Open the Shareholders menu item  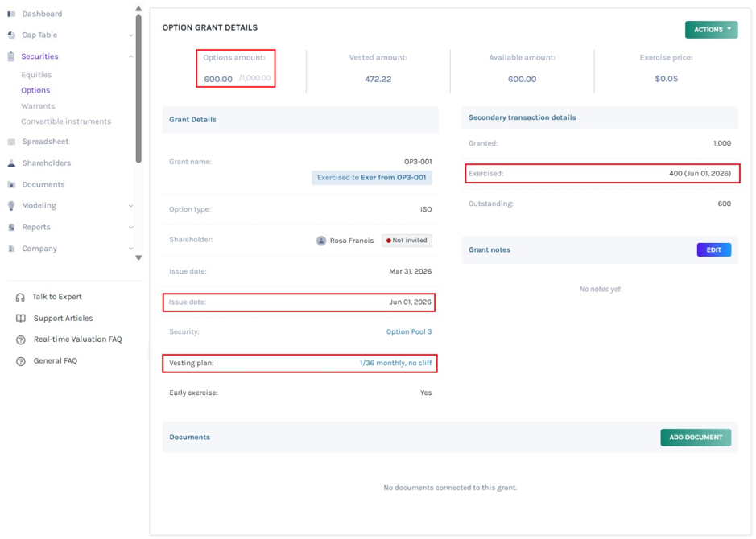point(46,163)
